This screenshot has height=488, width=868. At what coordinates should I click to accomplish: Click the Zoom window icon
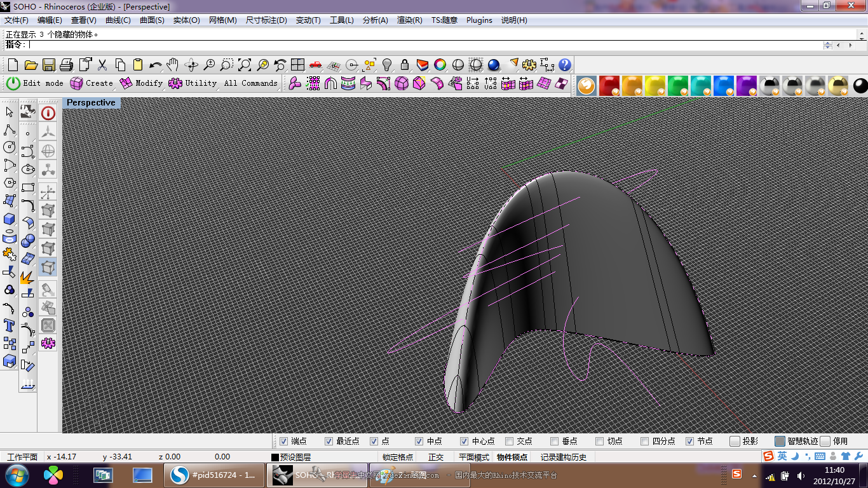pos(226,65)
